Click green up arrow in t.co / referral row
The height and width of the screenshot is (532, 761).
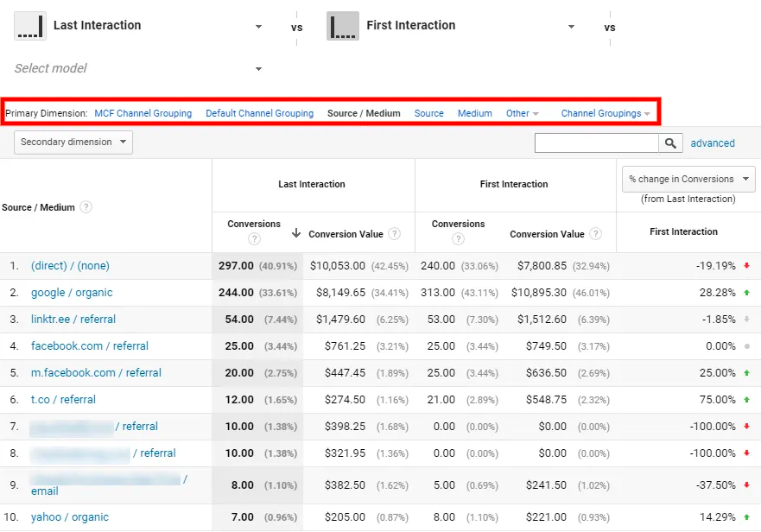(x=747, y=400)
